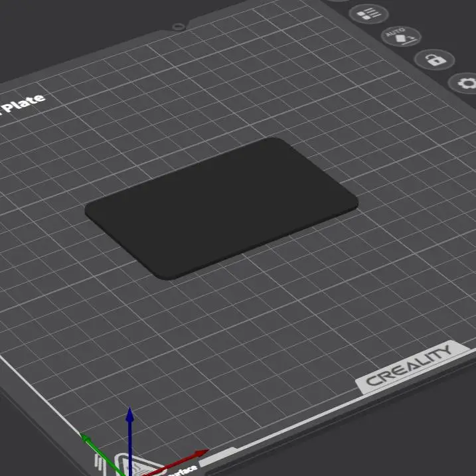Toggle the plate lock icon
Viewport: 476px width, 476px height.
coord(434,60)
